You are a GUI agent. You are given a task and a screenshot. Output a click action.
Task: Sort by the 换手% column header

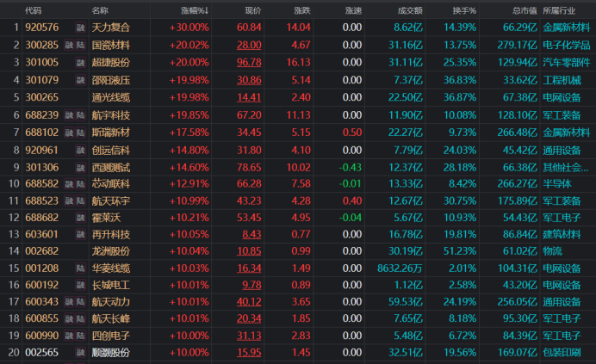point(463,11)
